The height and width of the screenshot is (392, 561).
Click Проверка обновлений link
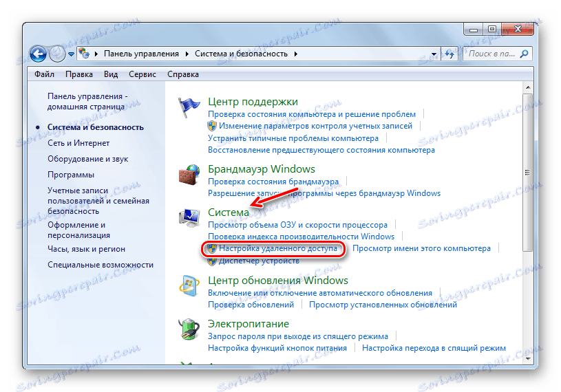coord(251,305)
